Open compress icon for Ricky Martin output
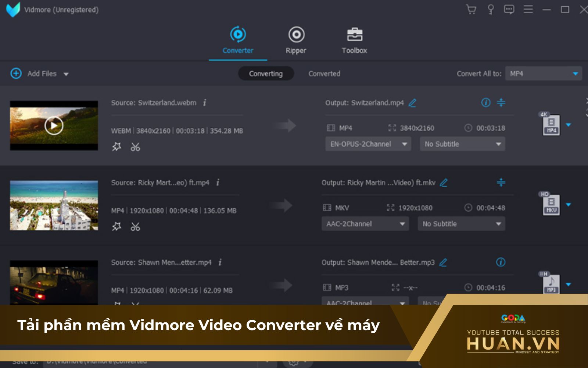 [x=501, y=182]
